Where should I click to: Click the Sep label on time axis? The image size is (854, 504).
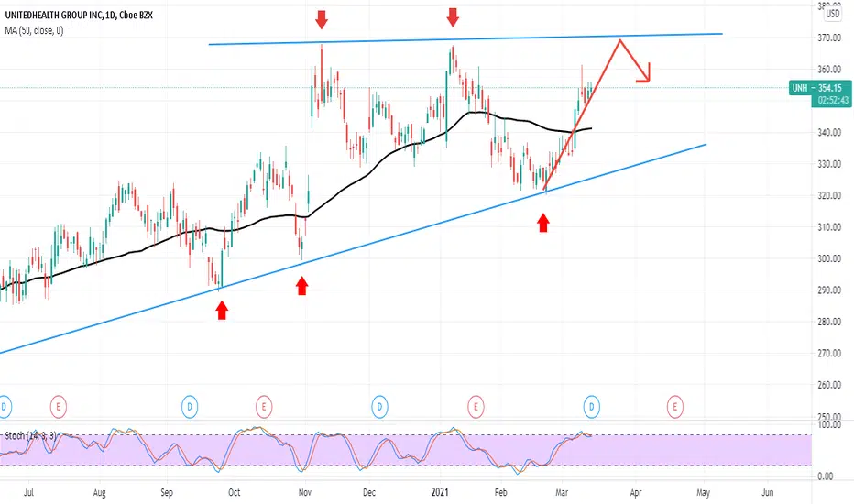coord(167,493)
